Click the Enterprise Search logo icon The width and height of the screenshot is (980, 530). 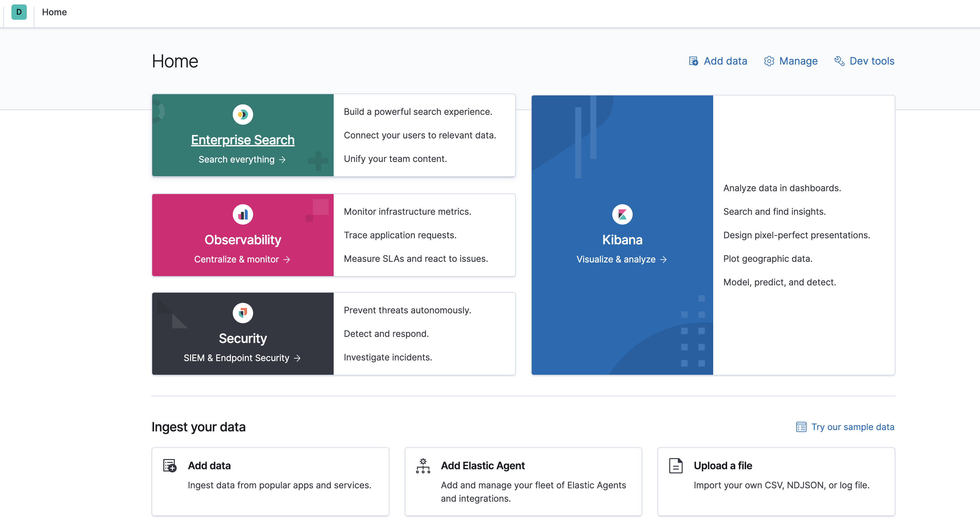click(x=243, y=115)
